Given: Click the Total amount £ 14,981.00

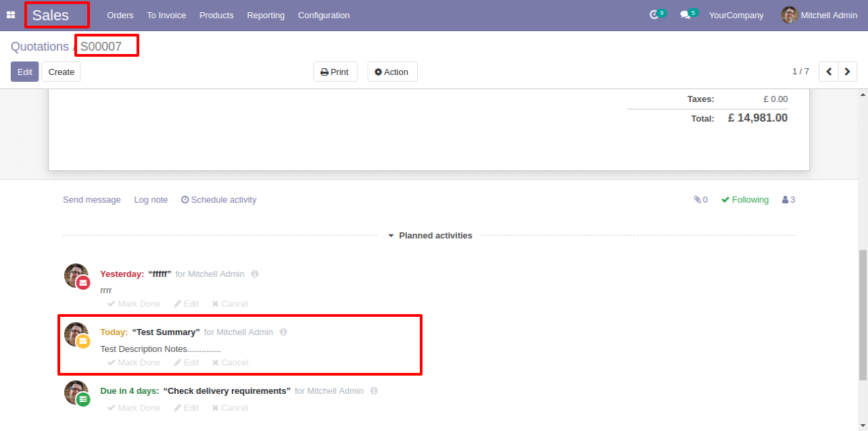Looking at the screenshot, I should pyautogui.click(x=758, y=118).
